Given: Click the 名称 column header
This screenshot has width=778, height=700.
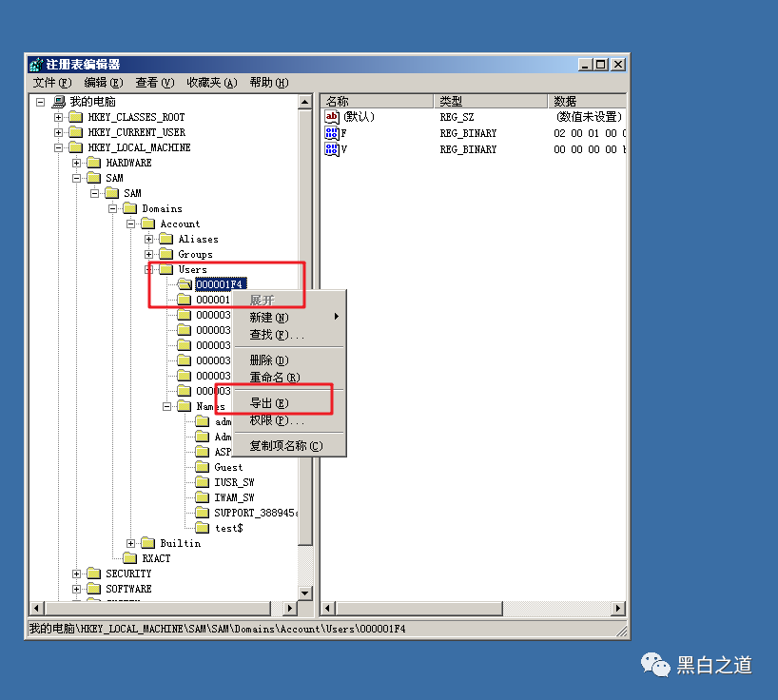Looking at the screenshot, I should click(377, 101).
